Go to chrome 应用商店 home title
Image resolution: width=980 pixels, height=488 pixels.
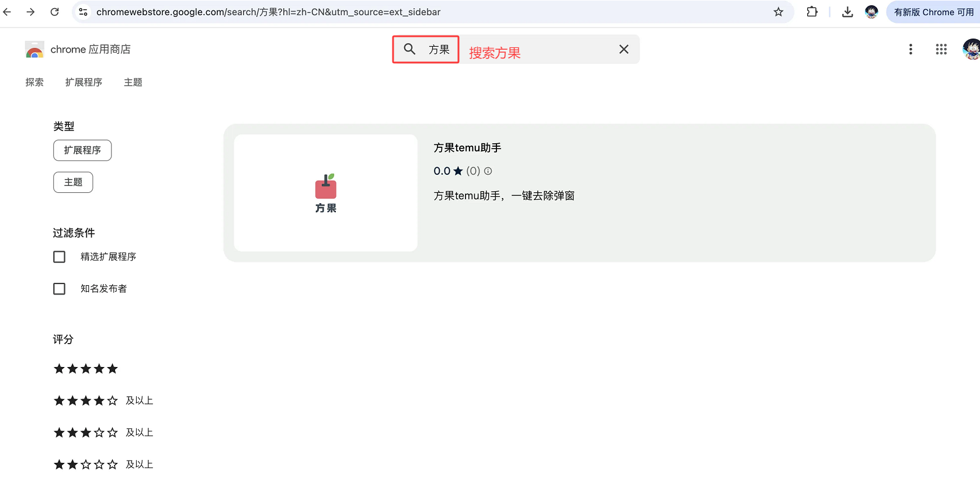point(91,50)
